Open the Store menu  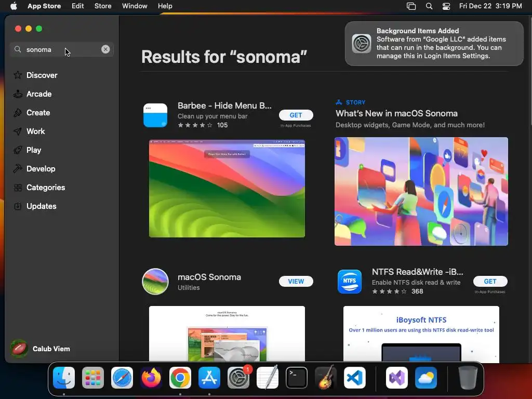click(x=103, y=6)
